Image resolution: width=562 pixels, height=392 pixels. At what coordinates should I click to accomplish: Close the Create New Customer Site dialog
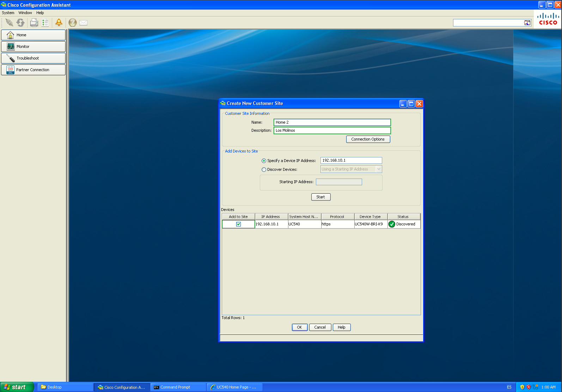419,104
